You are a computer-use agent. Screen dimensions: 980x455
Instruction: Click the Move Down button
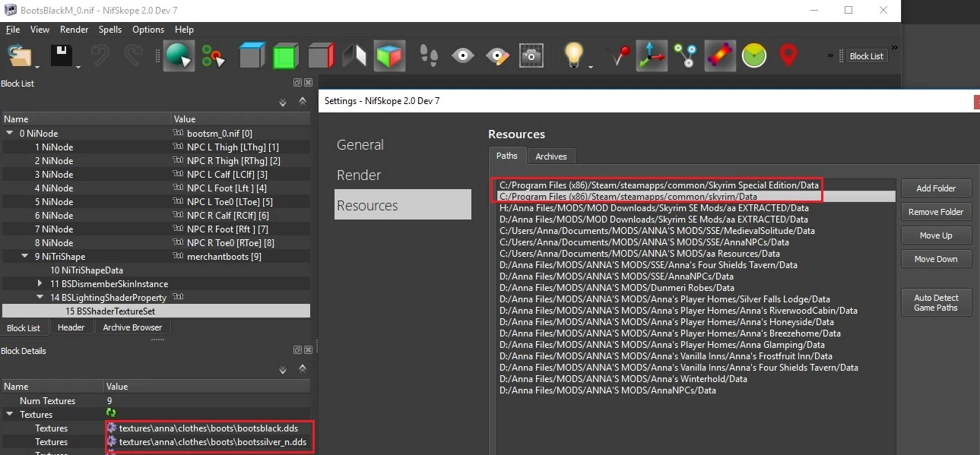(936, 259)
